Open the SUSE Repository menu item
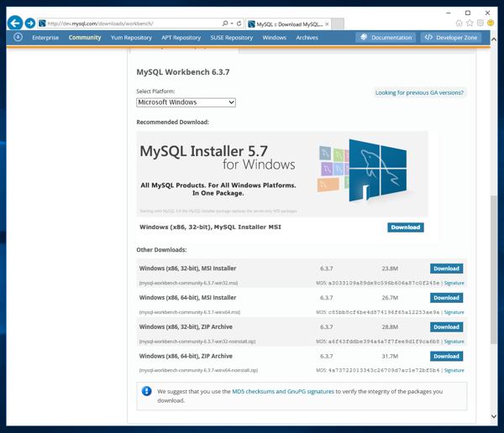 [x=232, y=38]
